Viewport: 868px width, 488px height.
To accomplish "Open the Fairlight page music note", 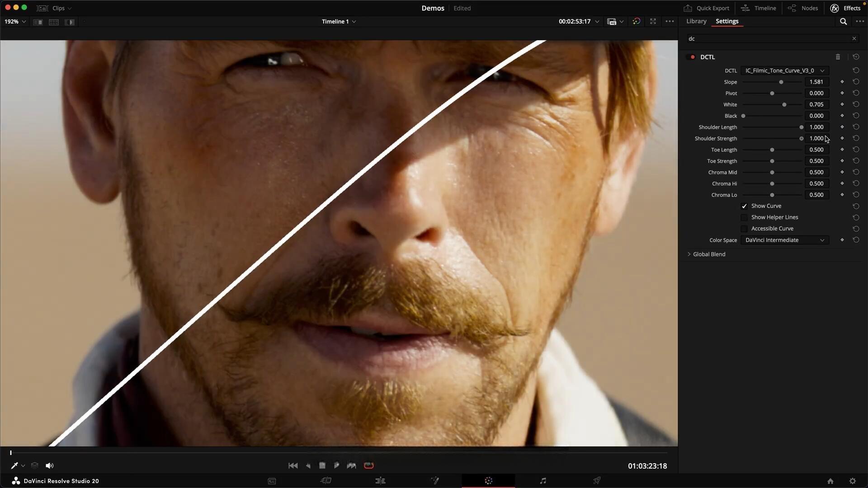I will coord(543,481).
